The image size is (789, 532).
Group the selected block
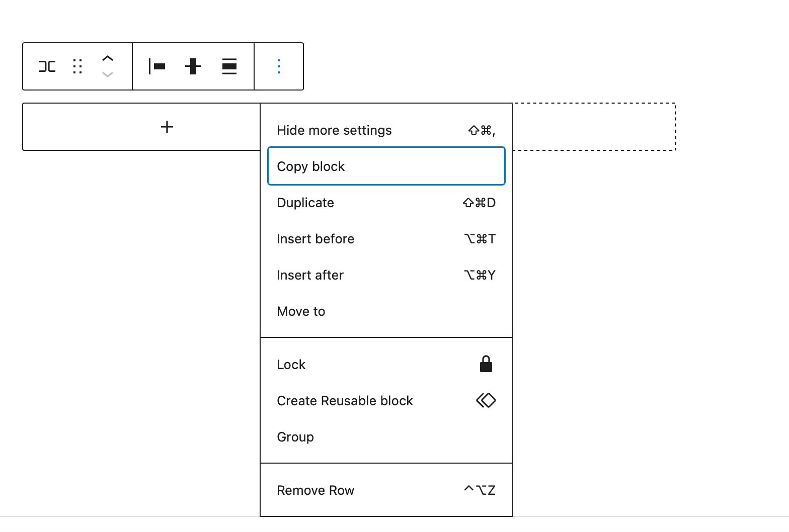[386, 437]
